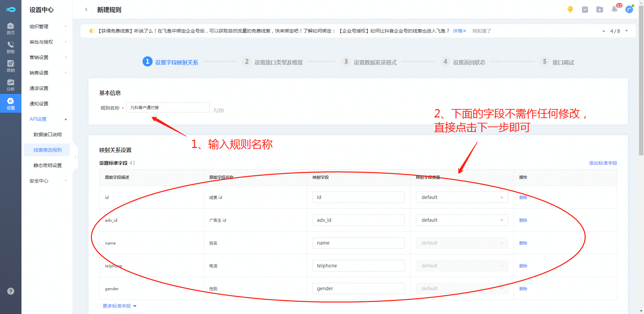Open the task checklist icon in header

click(585, 9)
